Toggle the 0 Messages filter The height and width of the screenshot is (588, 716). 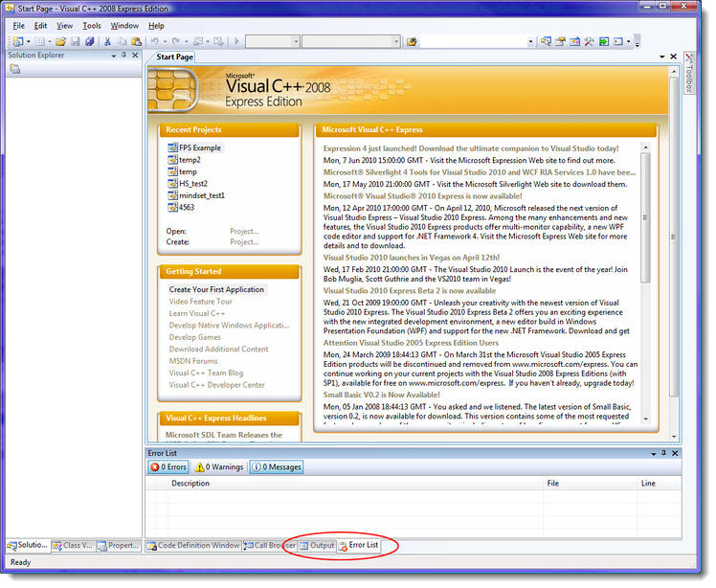click(x=277, y=467)
